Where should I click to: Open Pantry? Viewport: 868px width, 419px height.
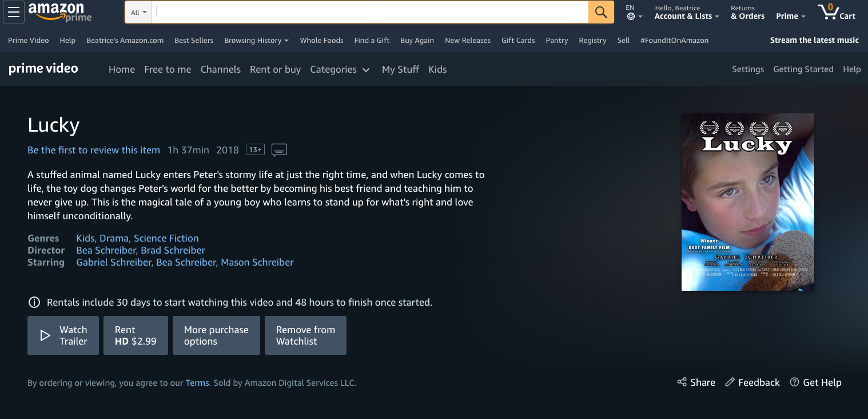(557, 41)
